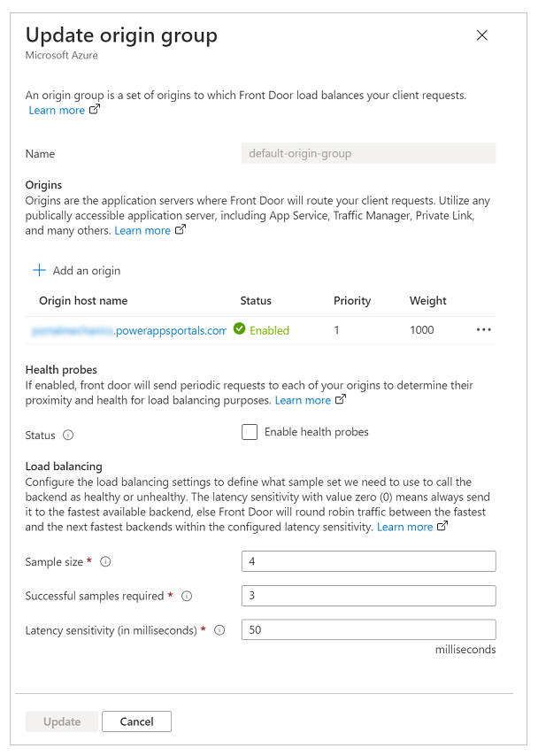Select the Sample size input showing 4
The image size is (538, 756).
[x=368, y=560]
